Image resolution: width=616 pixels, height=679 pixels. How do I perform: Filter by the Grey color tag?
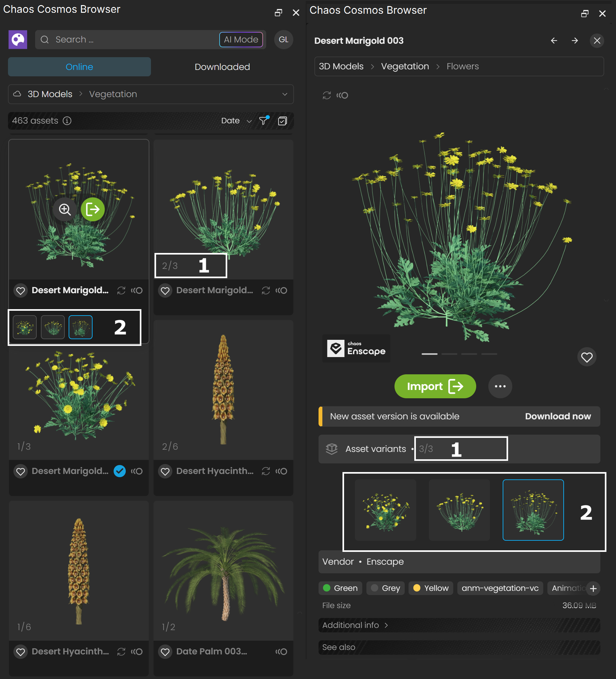coord(386,588)
